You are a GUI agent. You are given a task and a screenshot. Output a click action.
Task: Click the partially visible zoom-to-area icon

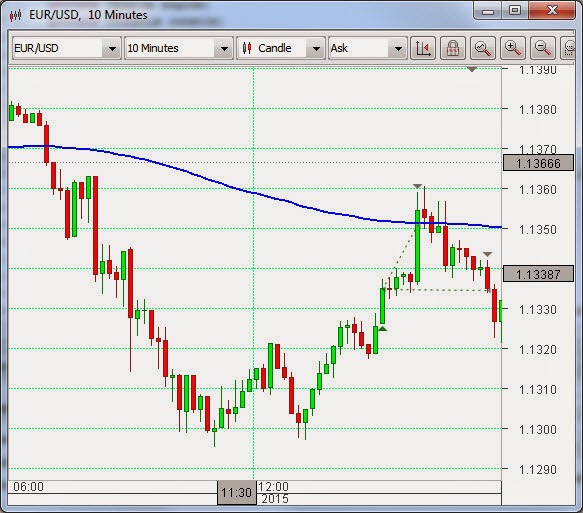tap(568, 48)
